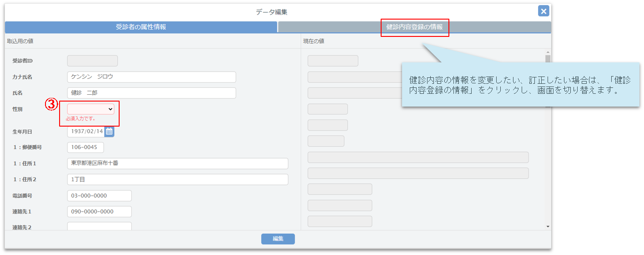644x255 pixels.
Task: Click the scrollbar down arrow in 現在の値 panel
Action: pyautogui.click(x=548, y=226)
